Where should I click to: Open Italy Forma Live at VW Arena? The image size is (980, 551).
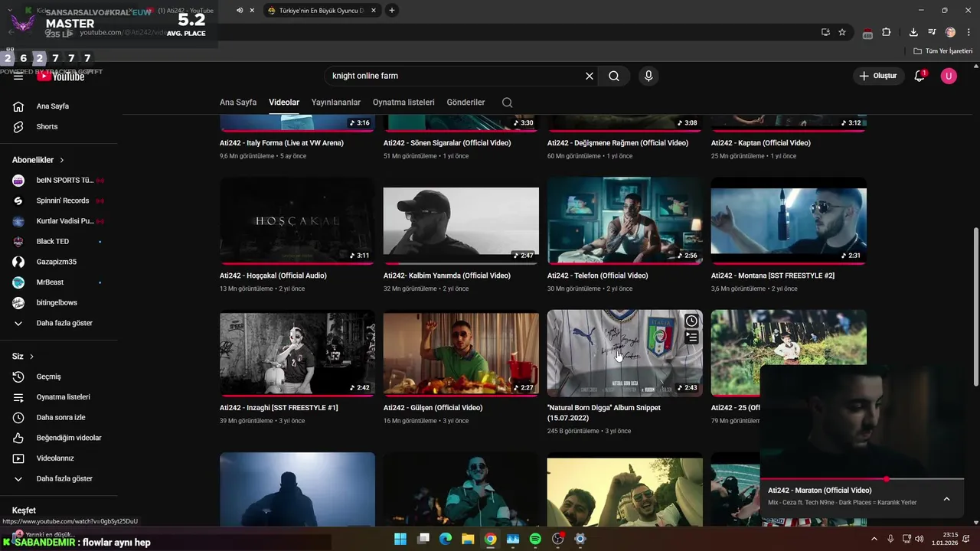[x=282, y=143]
